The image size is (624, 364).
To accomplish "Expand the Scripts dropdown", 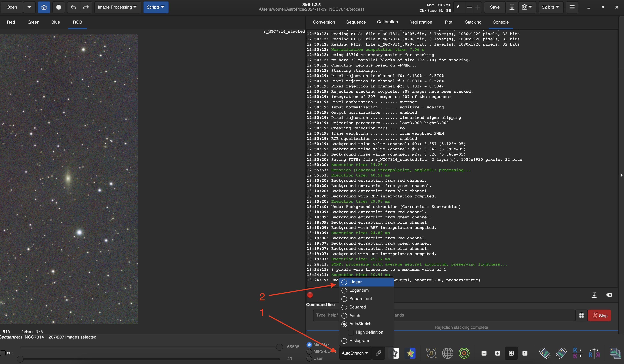I will 156,7.
